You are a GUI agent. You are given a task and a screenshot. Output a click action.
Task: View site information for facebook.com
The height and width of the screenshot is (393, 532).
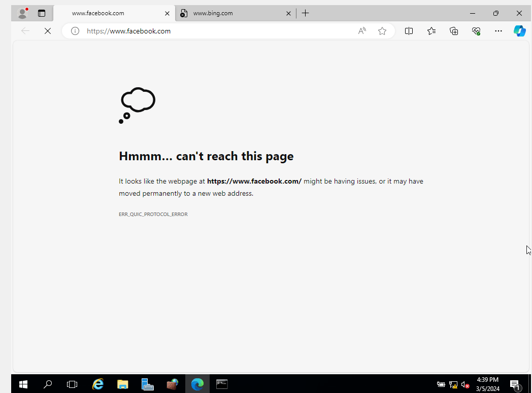tap(75, 31)
